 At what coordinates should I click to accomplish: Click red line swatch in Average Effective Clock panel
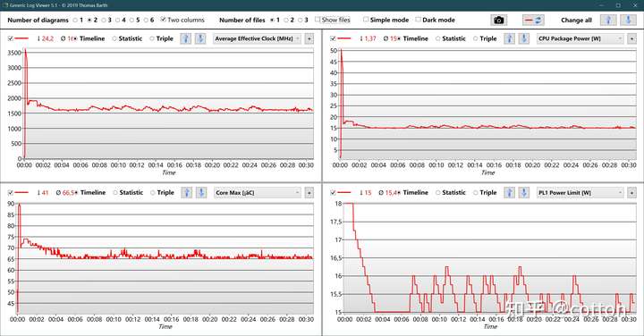pos(21,38)
